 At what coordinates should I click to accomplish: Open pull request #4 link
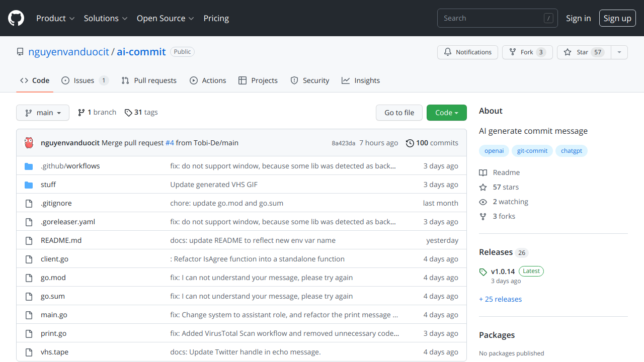coord(170,143)
